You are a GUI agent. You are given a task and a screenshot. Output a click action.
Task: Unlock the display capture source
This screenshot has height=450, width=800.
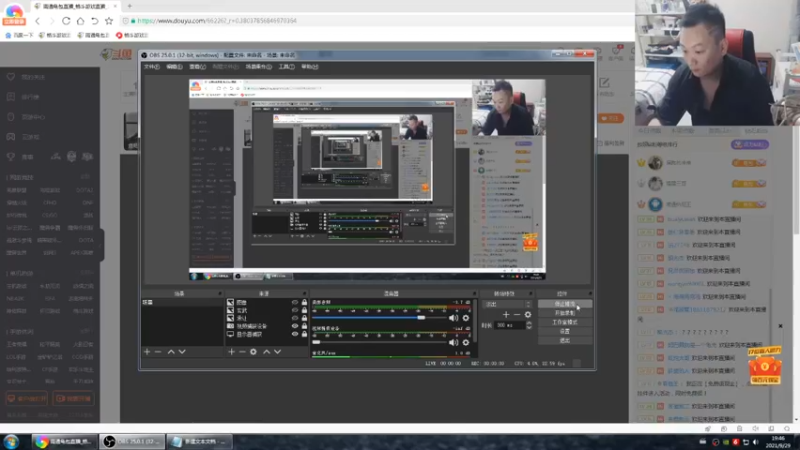(305, 334)
